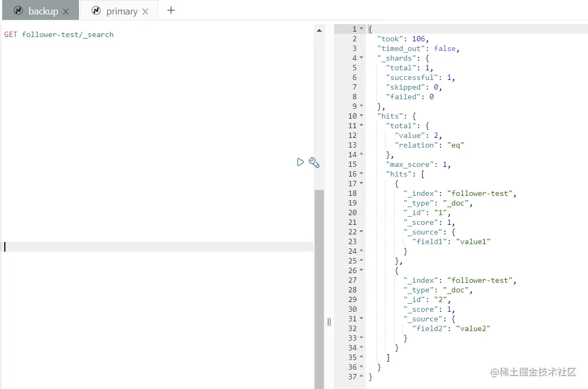The height and width of the screenshot is (389, 588).
Task: Click the "field2": "value2" line
Action: [x=451, y=329]
